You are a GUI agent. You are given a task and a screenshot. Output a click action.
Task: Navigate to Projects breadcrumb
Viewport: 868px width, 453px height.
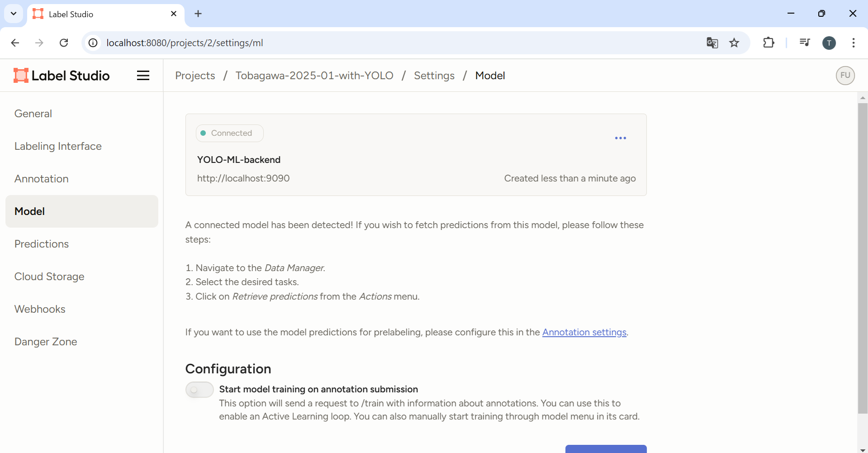coord(195,76)
